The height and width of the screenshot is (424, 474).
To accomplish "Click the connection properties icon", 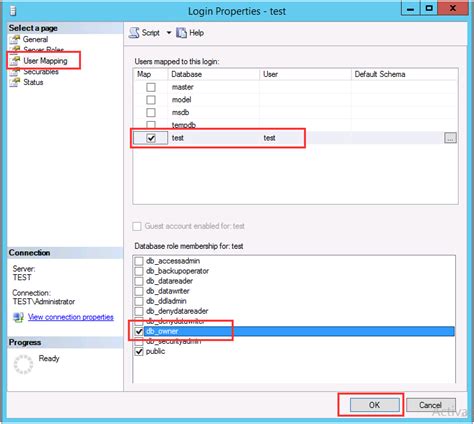I will [18, 317].
